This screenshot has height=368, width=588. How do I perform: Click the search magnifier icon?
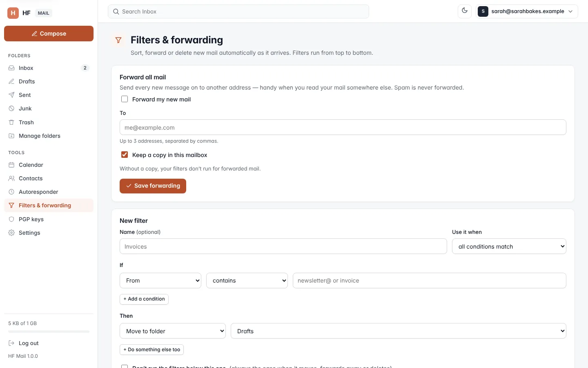116,11
